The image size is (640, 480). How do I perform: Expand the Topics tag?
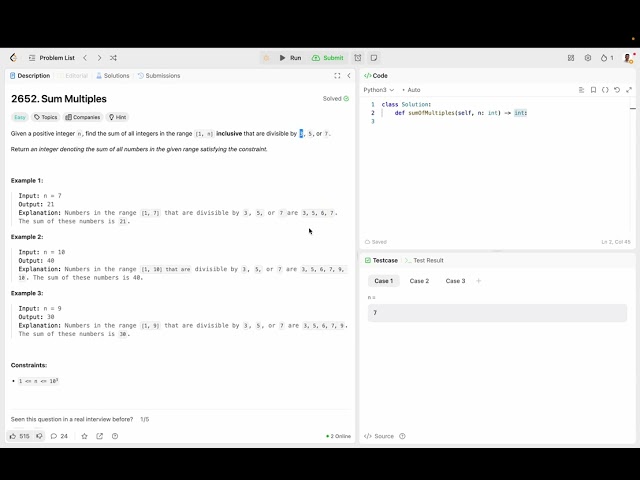[46, 117]
